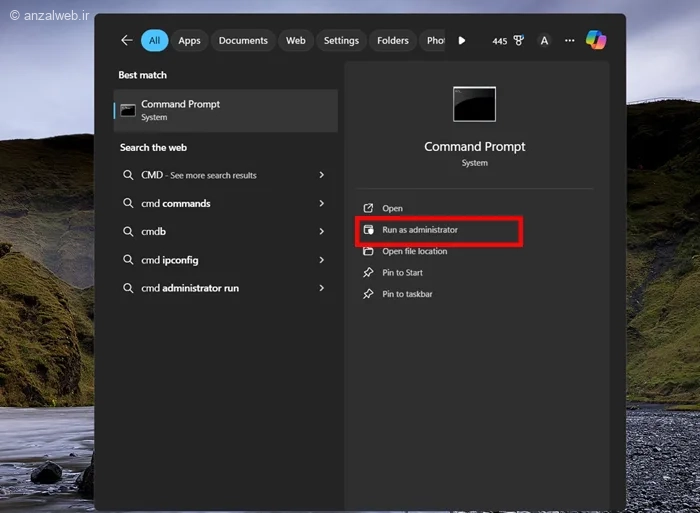Click the back arrow in search header
Viewport: 700px width, 513px height.
click(126, 40)
